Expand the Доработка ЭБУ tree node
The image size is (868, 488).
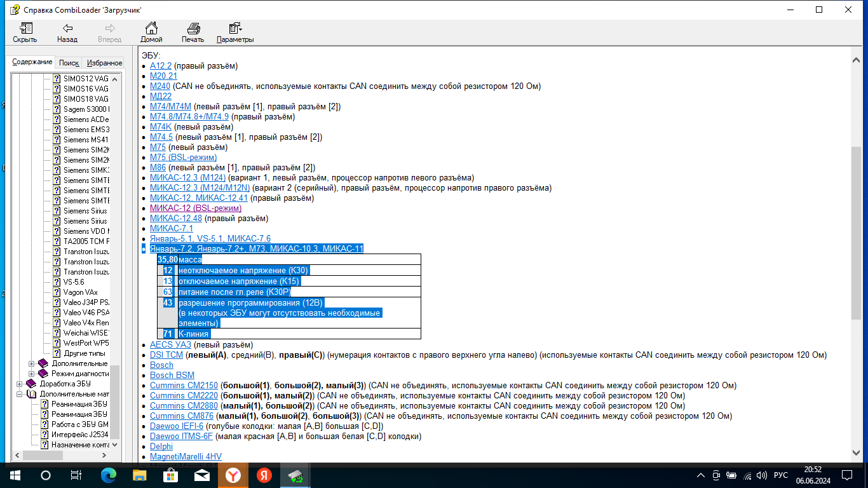[x=20, y=384]
